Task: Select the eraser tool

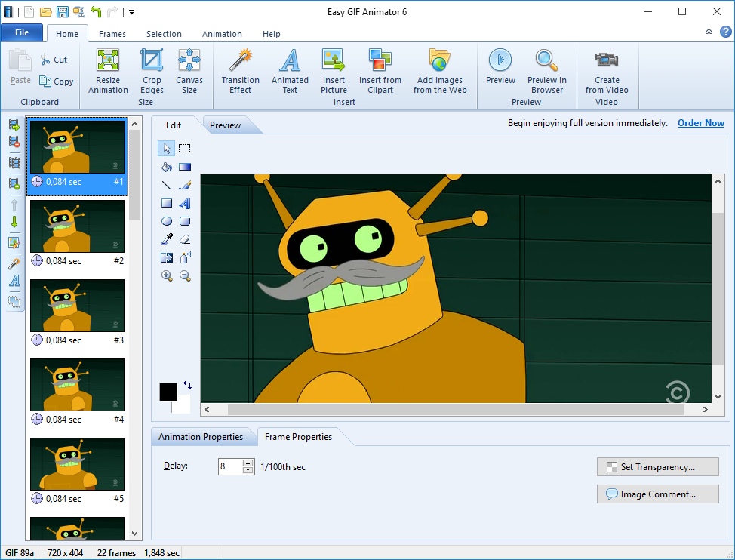Action: [185, 239]
